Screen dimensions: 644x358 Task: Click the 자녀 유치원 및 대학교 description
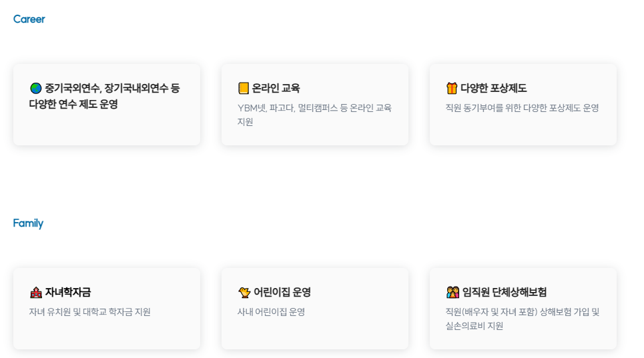click(x=89, y=312)
